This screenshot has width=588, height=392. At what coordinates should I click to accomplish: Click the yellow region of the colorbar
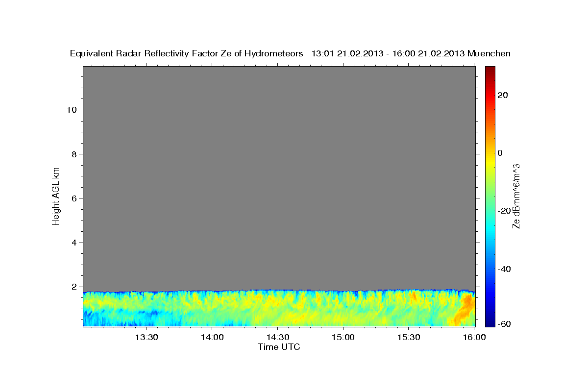(490, 162)
